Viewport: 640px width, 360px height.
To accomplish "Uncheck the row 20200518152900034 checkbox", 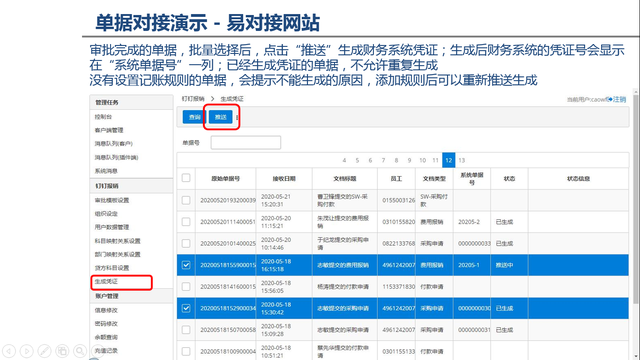I will click(186, 308).
